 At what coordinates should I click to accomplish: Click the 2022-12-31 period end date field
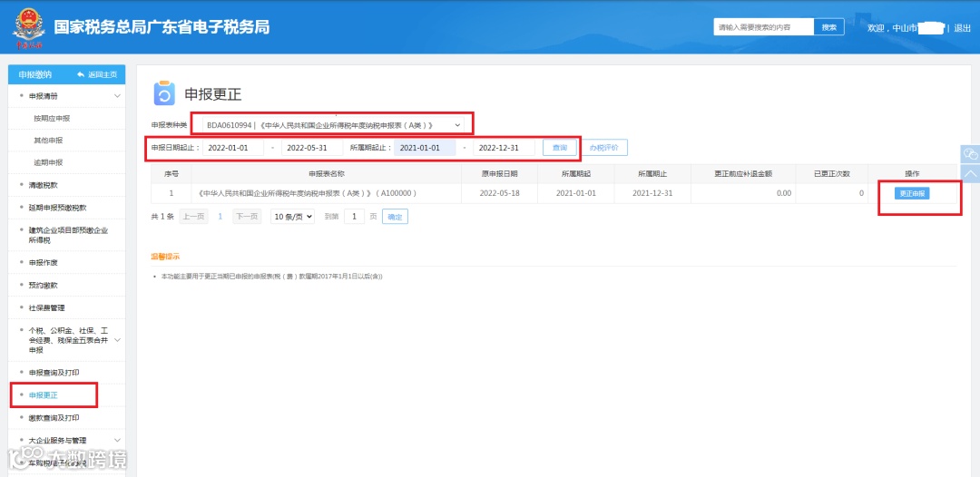504,147
